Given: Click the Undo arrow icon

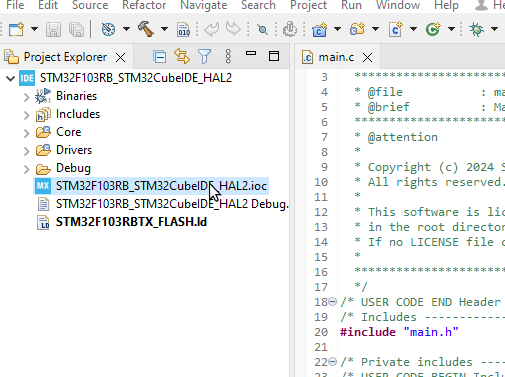Looking at the screenshot, I should coord(212,29).
